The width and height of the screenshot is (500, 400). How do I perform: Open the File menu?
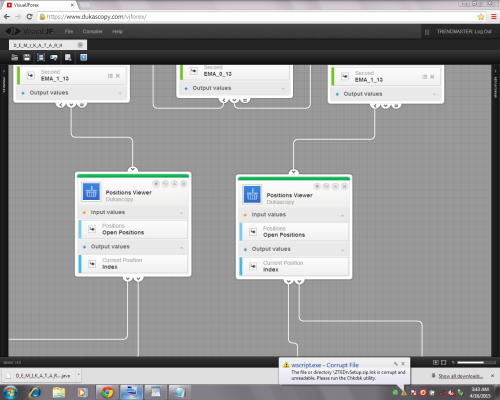[x=69, y=31]
